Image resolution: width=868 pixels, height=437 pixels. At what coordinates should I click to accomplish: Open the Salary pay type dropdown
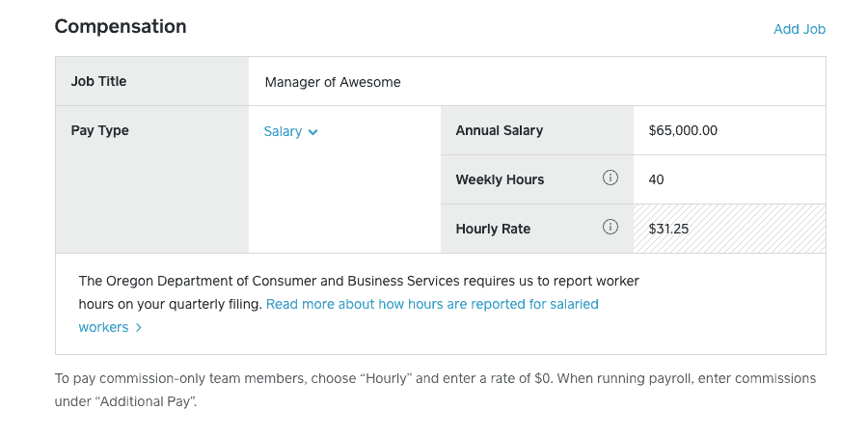(x=290, y=132)
